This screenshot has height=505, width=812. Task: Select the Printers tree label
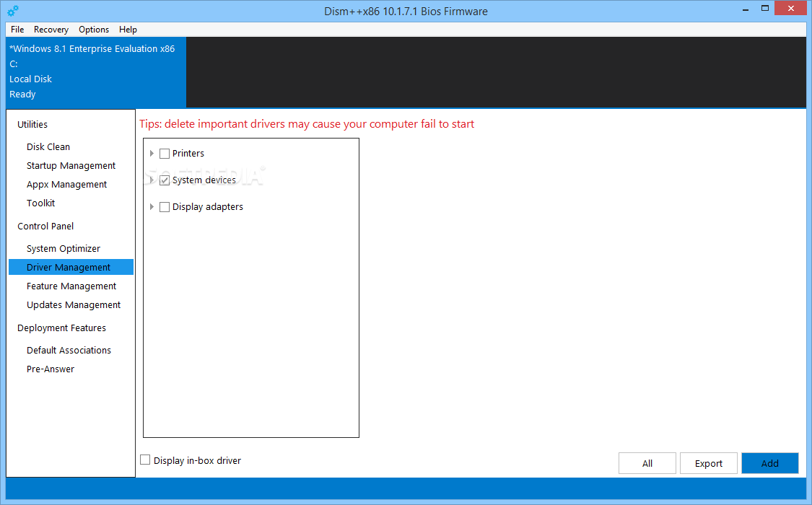tap(188, 153)
